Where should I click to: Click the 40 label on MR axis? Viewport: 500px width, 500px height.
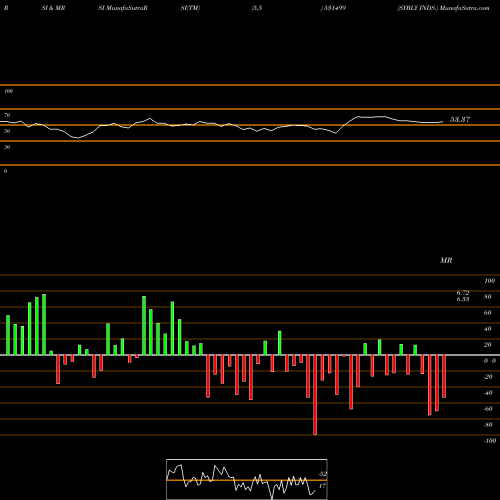click(x=488, y=329)
